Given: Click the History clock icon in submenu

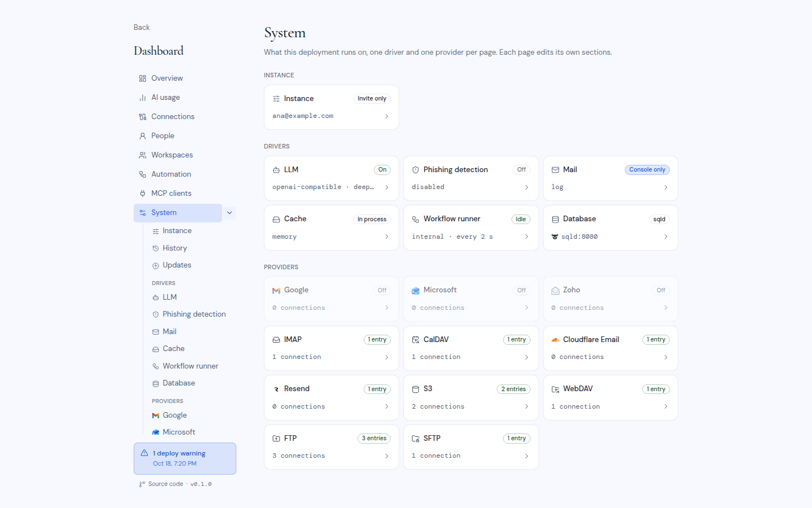Looking at the screenshot, I should click(x=156, y=248).
